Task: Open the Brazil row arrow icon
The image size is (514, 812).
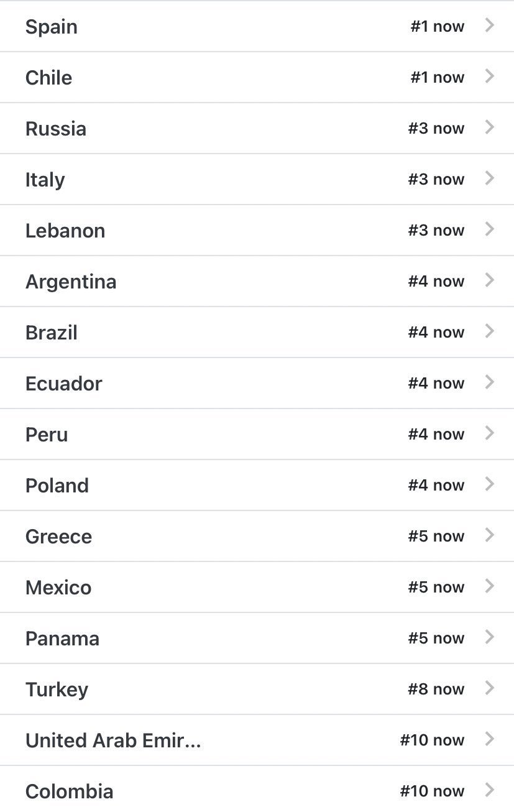Action: point(490,331)
